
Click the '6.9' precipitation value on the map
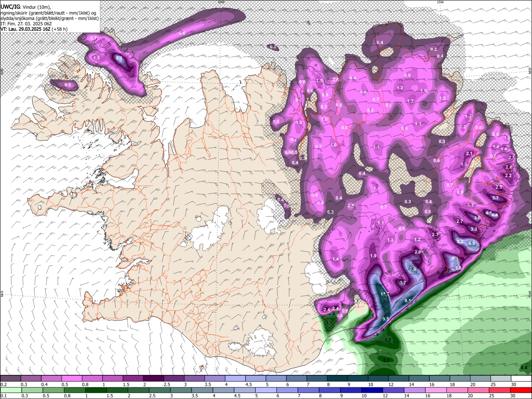click(472, 243)
